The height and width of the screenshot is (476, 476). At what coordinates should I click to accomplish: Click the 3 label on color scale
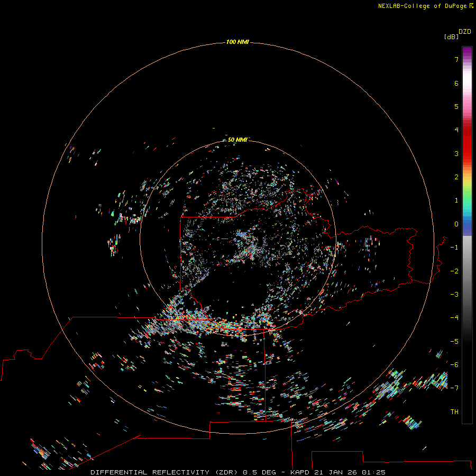(x=456, y=153)
